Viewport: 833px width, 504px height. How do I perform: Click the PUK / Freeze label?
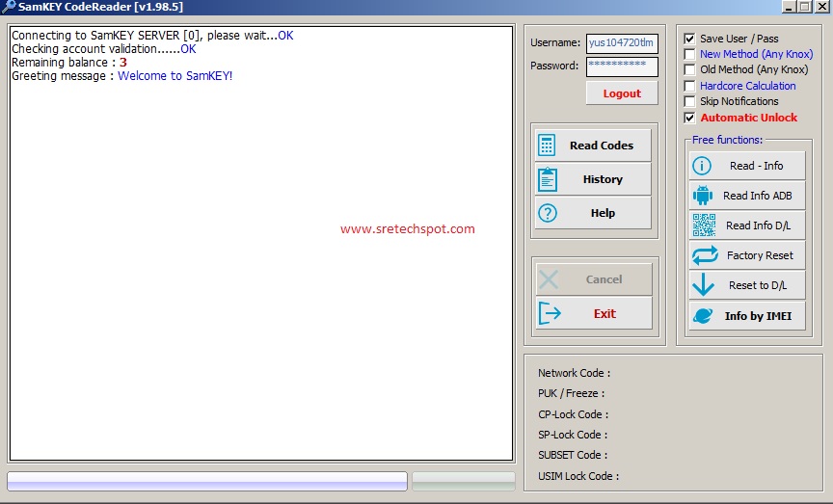coord(571,393)
